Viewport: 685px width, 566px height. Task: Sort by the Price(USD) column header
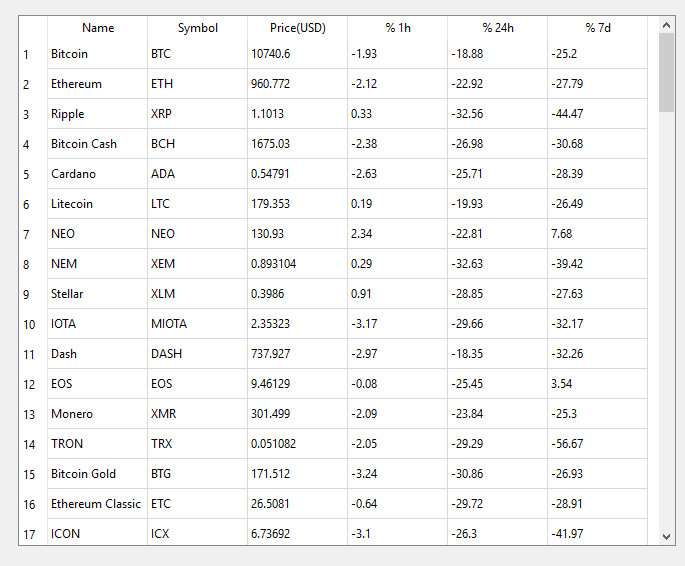(x=298, y=28)
